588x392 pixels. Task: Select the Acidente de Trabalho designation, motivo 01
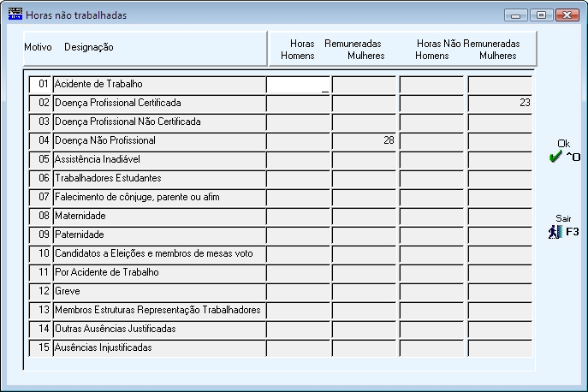(x=159, y=85)
